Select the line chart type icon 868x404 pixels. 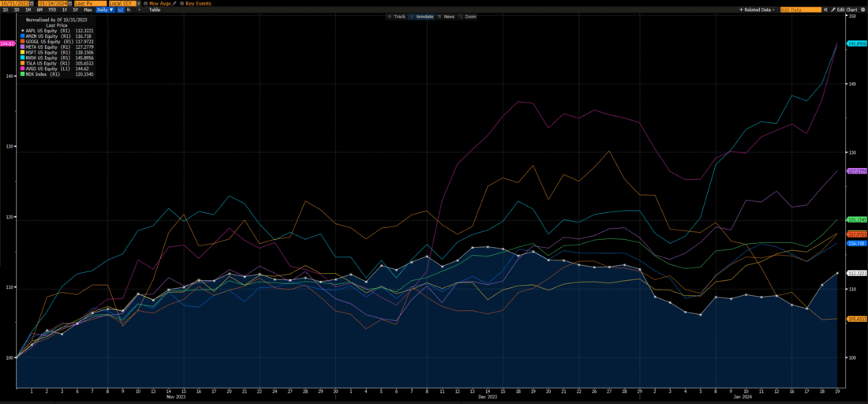121,10
